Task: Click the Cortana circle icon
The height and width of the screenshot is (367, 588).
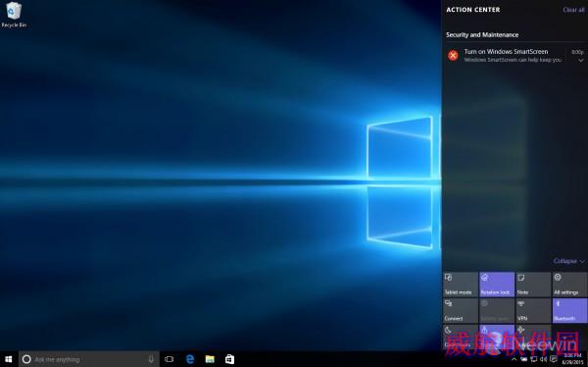Action: click(26, 359)
